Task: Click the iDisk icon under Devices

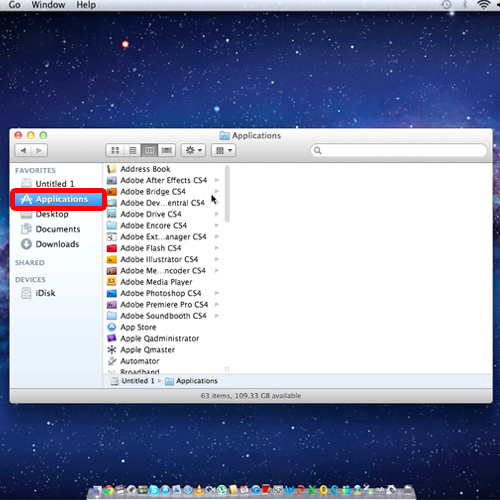Action: pos(26,293)
